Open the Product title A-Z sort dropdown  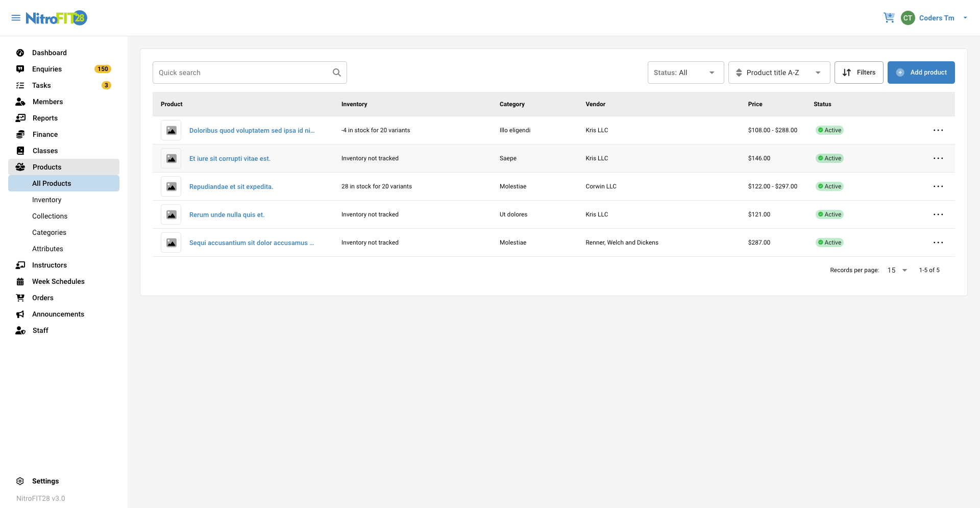pyautogui.click(x=779, y=72)
